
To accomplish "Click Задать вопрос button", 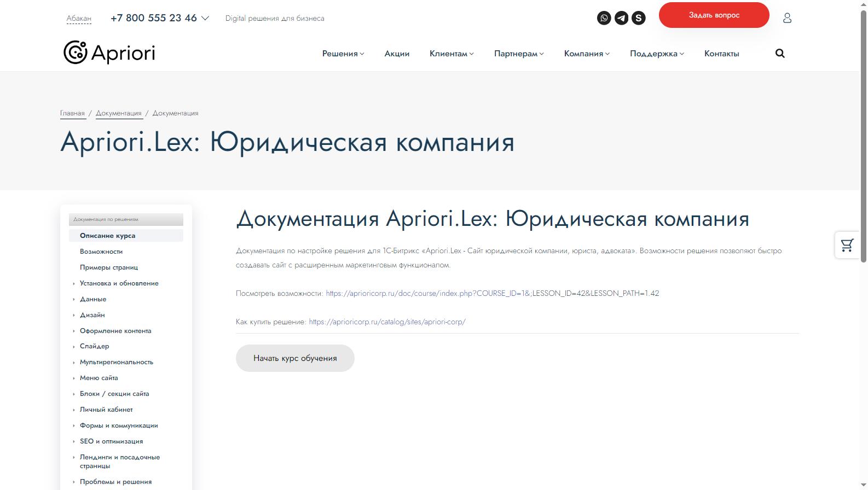I will pyautogui.click(x=714, y=15).
